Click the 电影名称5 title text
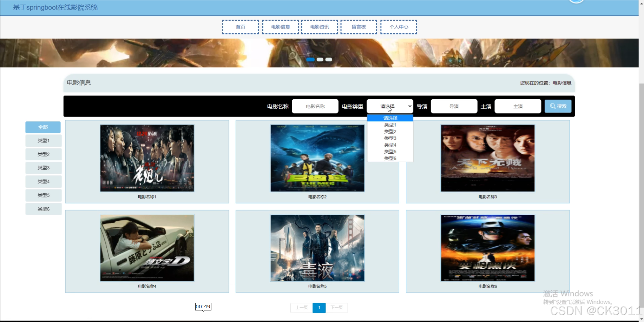644x322 pixels. pos(317,287)
